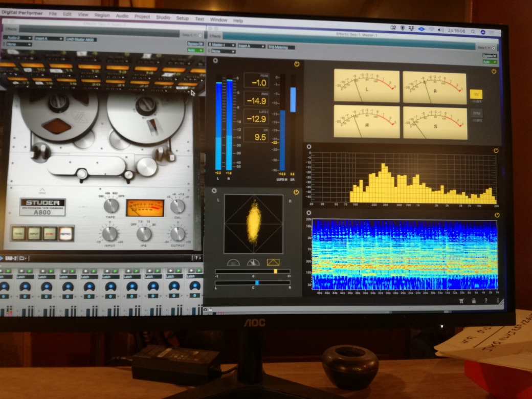This screenshot has width=532, height=399.
Task: Select the REPRO path button on Studer
Action: [x=65, y=234]
